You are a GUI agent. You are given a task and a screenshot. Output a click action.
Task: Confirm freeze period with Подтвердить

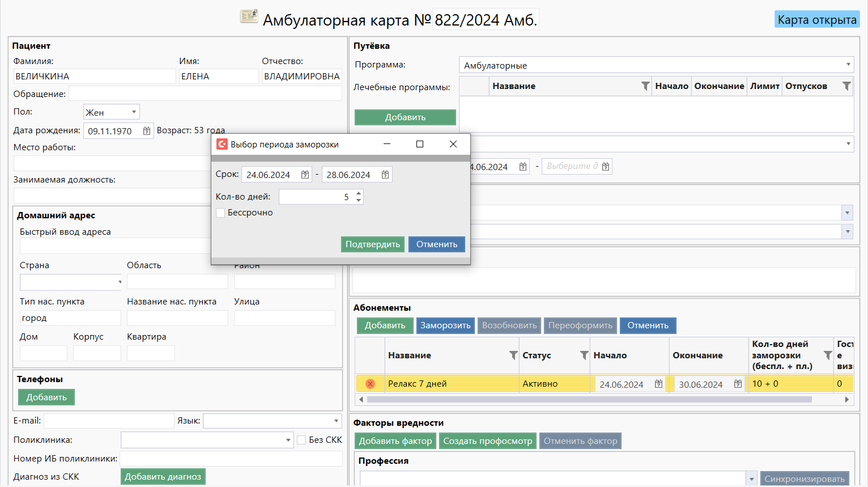tap(372, 244)
